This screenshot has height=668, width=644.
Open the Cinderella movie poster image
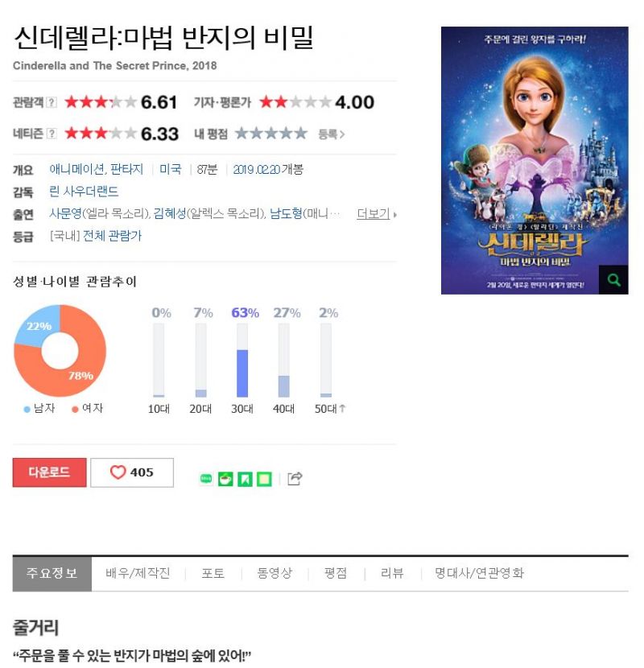tap(535, 160)
